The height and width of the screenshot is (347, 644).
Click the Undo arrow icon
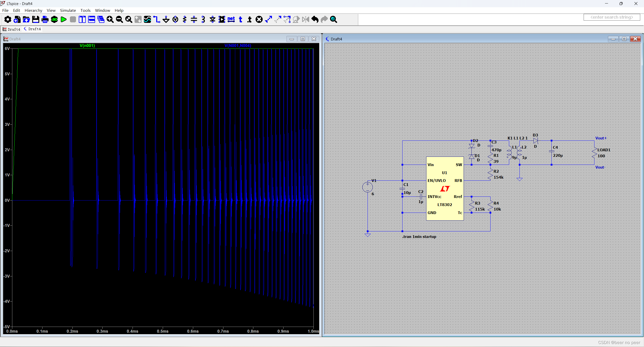[315, 19]
